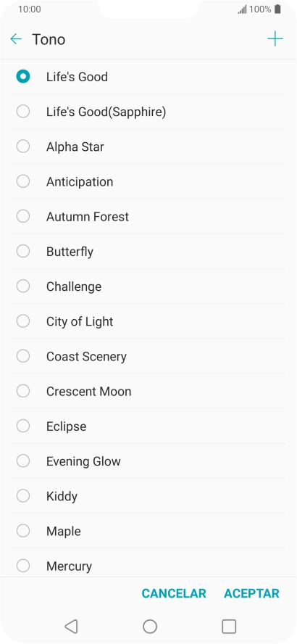Screen dimensions: 297x644
Task: Tap the battery icon in status bar
Action: pos(277,9)
